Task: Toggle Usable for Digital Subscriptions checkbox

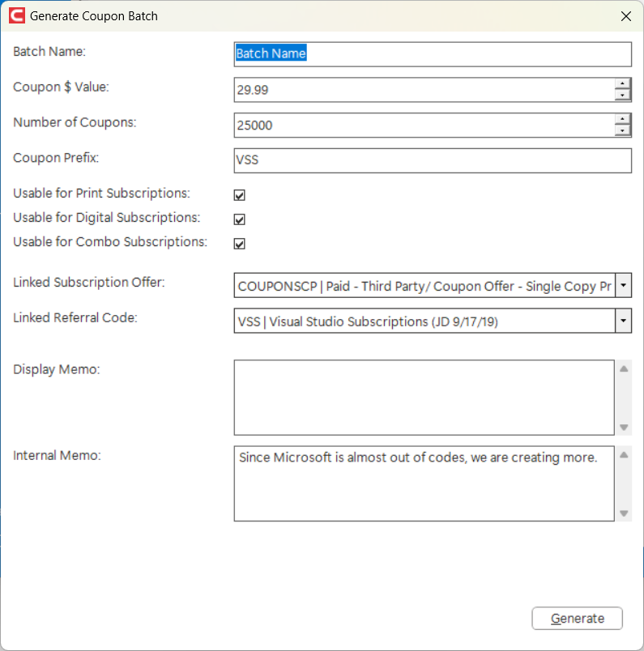Action: point(239,219)
